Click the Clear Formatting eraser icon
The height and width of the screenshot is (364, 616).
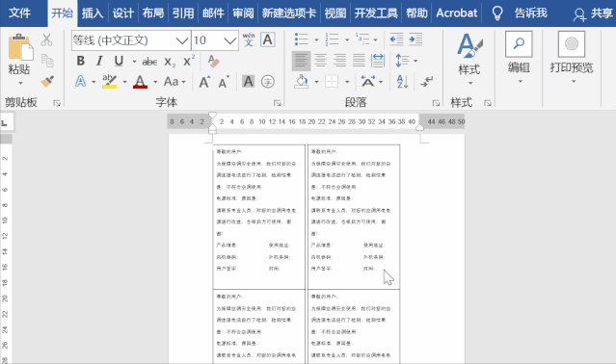coord(213,62)
